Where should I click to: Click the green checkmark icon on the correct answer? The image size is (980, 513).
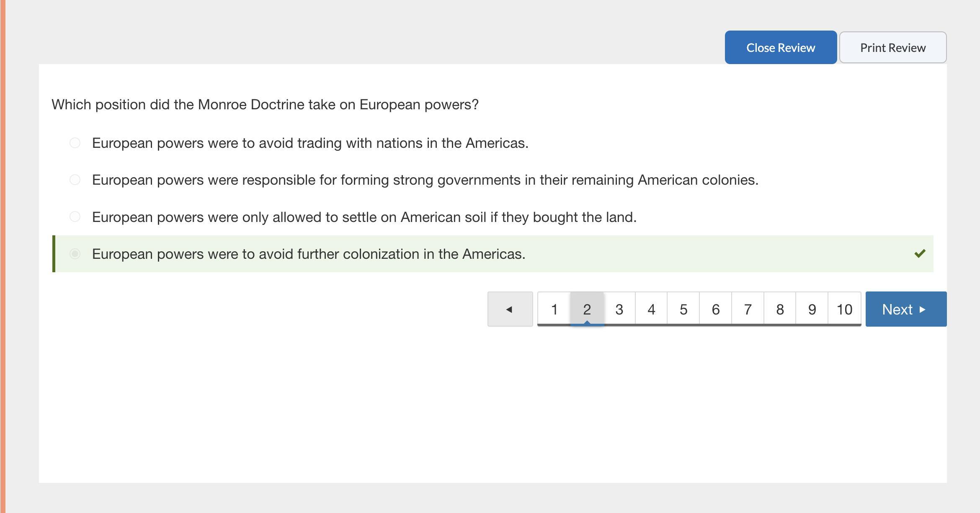[x=920, y=254]
